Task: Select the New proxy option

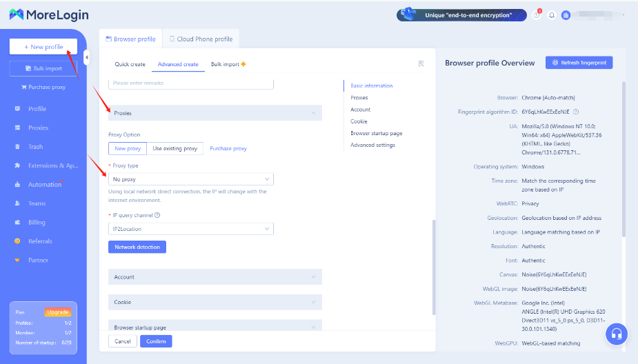Action: pos(128,148)
